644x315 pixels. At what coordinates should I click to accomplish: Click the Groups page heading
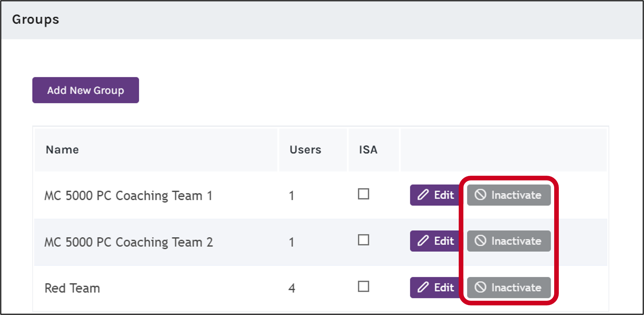(x=35, y=20)
